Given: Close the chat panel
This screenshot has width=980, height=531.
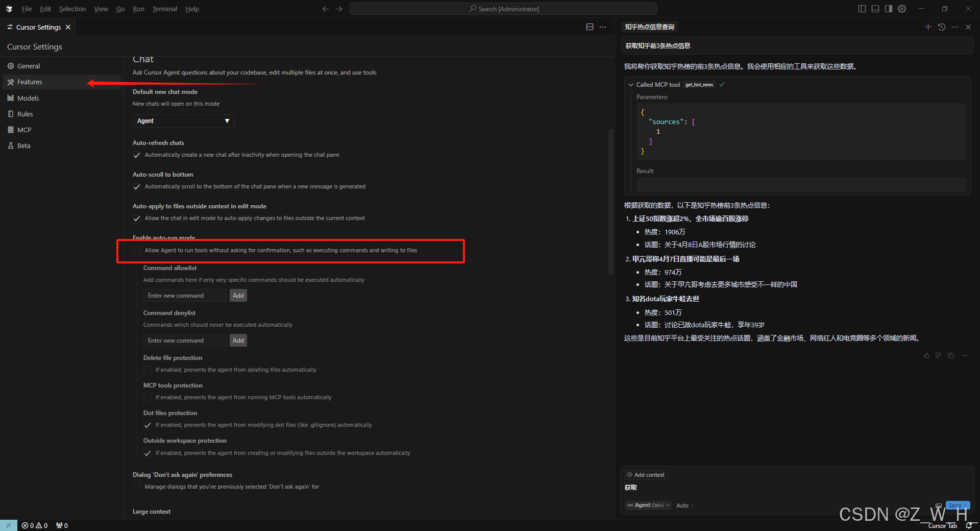Looking at the screenshot, I should [968, 27].
